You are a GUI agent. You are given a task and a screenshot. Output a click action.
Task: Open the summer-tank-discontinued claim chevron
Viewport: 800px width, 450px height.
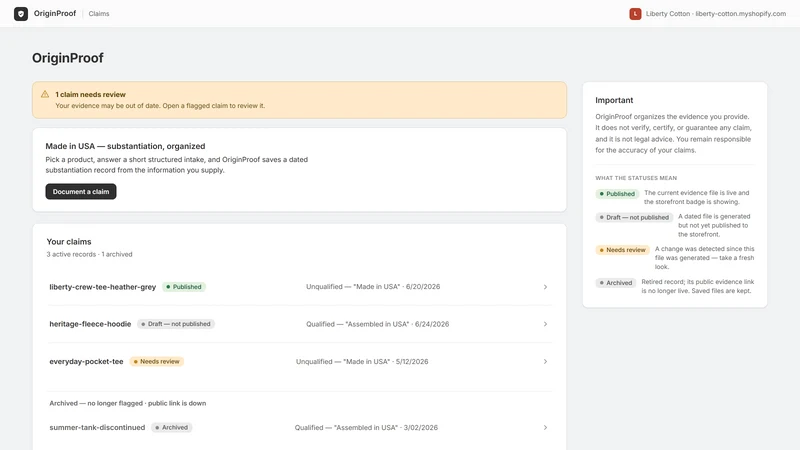click(545, 428)
